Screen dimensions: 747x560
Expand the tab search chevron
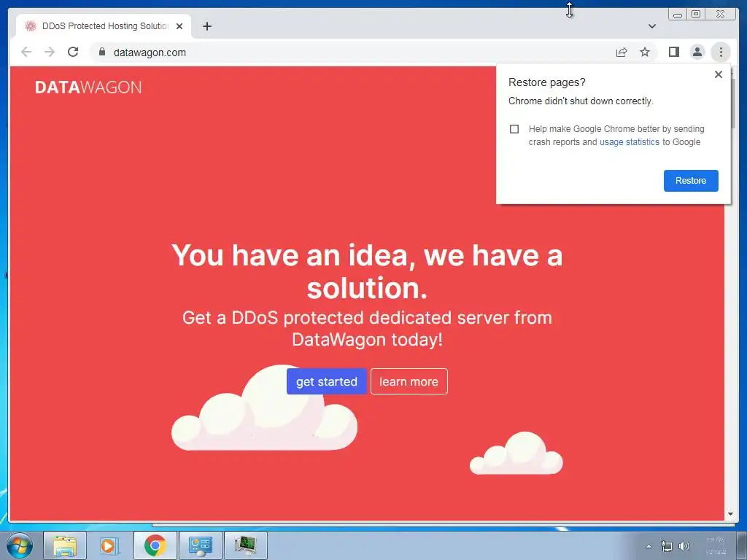coord(651,26)
